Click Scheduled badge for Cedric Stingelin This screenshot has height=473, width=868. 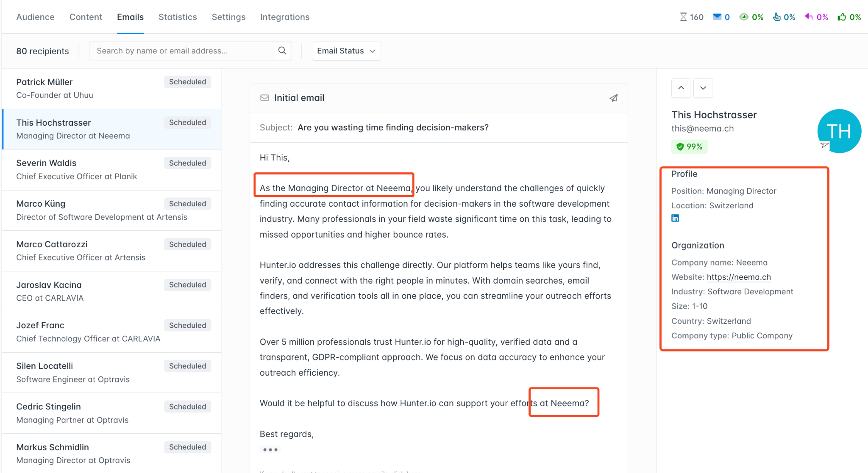click(x=187, y=407)
